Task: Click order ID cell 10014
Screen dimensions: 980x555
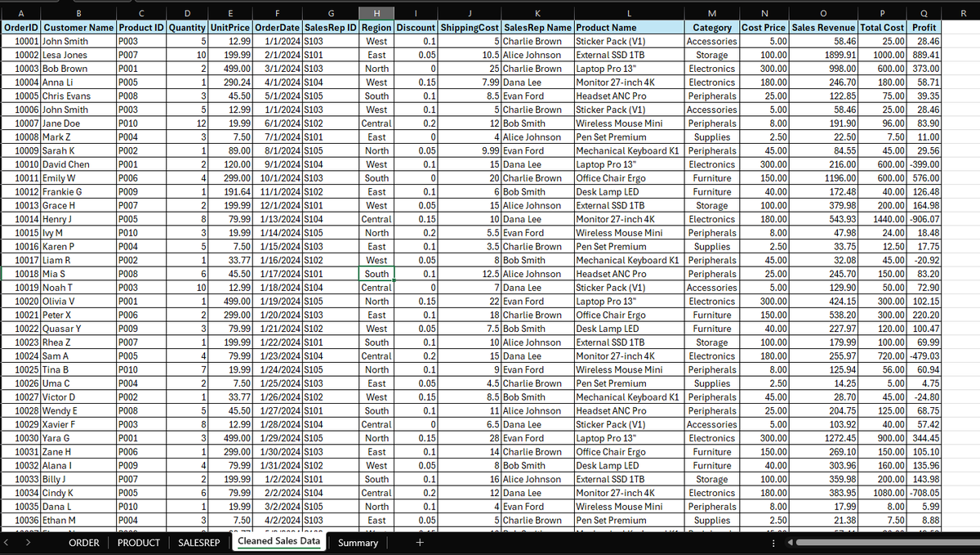Action: pyautogui.click(x=21, y=219)
